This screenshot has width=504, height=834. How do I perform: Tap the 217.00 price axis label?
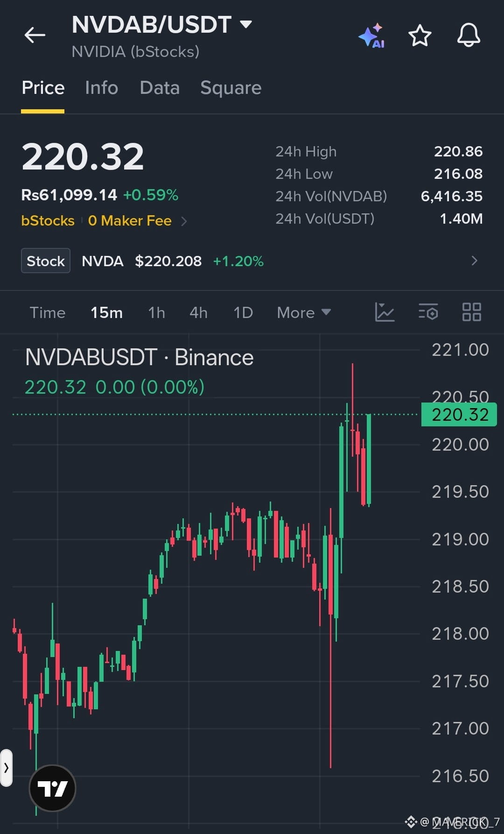coord(460,728)
